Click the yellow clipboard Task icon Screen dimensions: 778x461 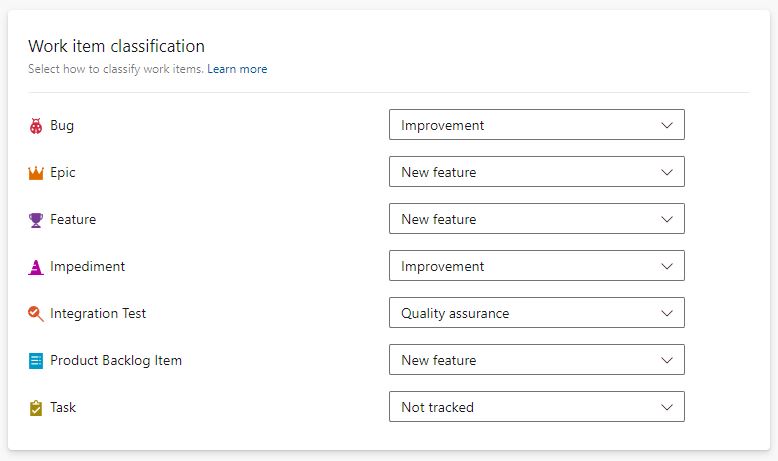pyautogui.click(x=36, y=408)
